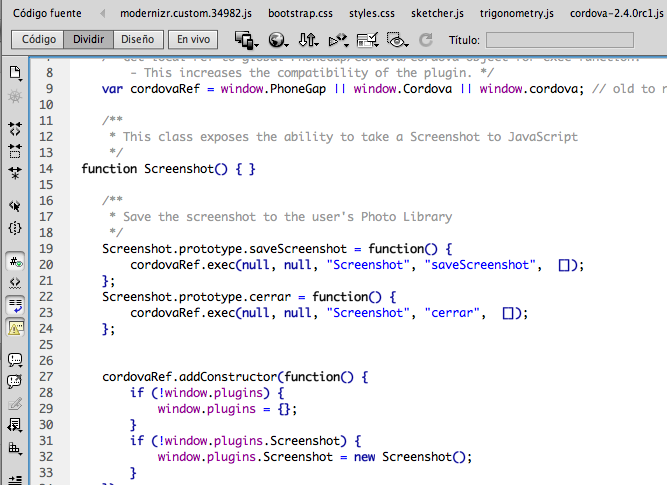Click the open documents icon in the coding toolbar
The width and height of the screenshot is (667, 485).
pyautogui.click(x=15, y=73)
